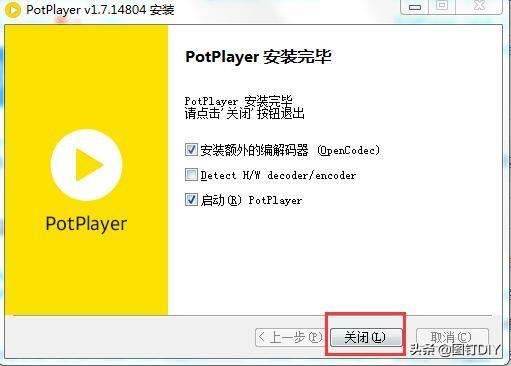Click the heading PotPlayer 安装完毕
The image size is (511, 366).
point(258,57)
